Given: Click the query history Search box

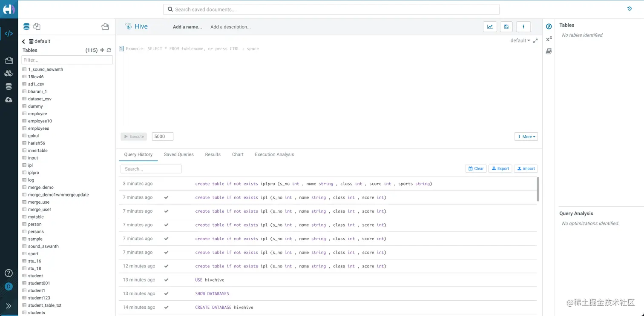Looking at the screenshot, I should tap(151, 169).
